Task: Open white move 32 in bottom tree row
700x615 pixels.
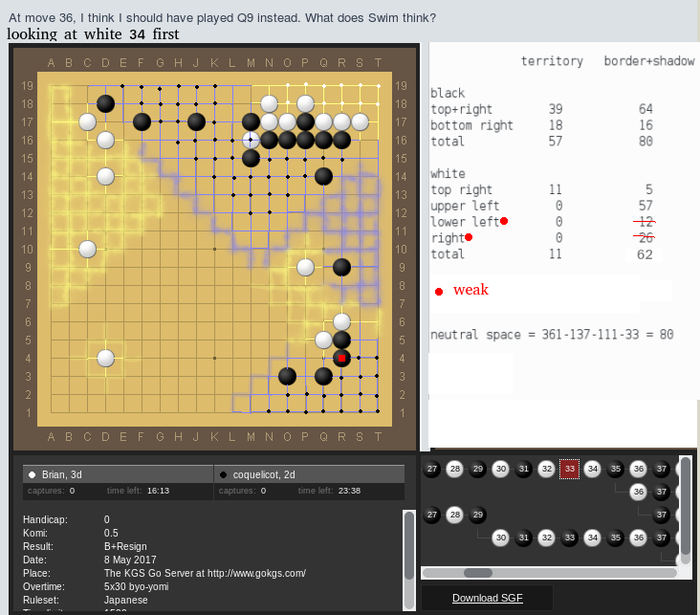Action: pos(547,538)
